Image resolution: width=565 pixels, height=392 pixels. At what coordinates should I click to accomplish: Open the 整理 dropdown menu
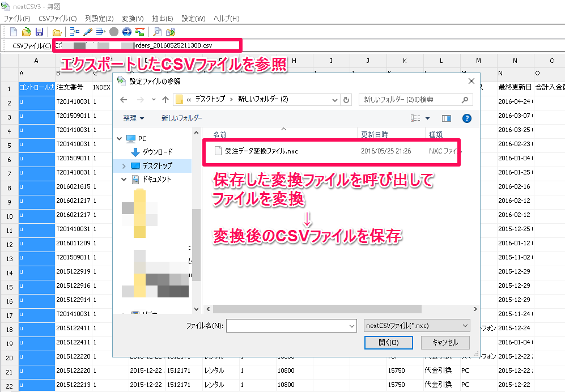point(134,118)
